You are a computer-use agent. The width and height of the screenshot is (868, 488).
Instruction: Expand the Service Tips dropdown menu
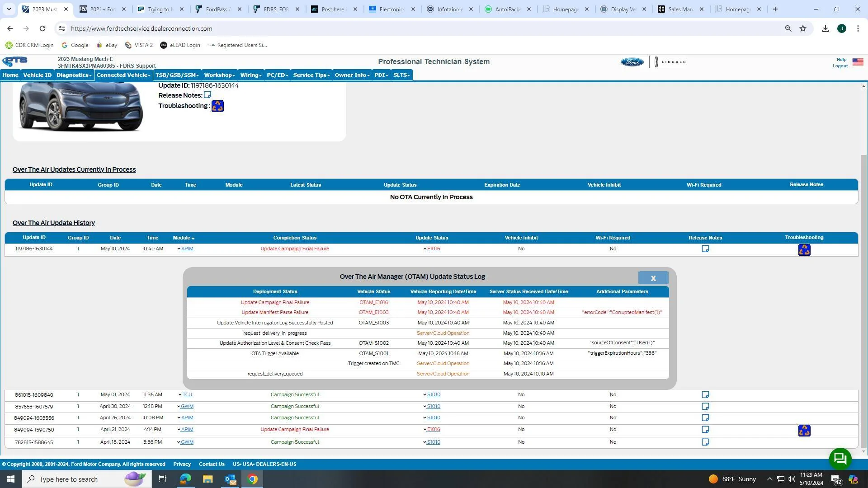[311, 75]
